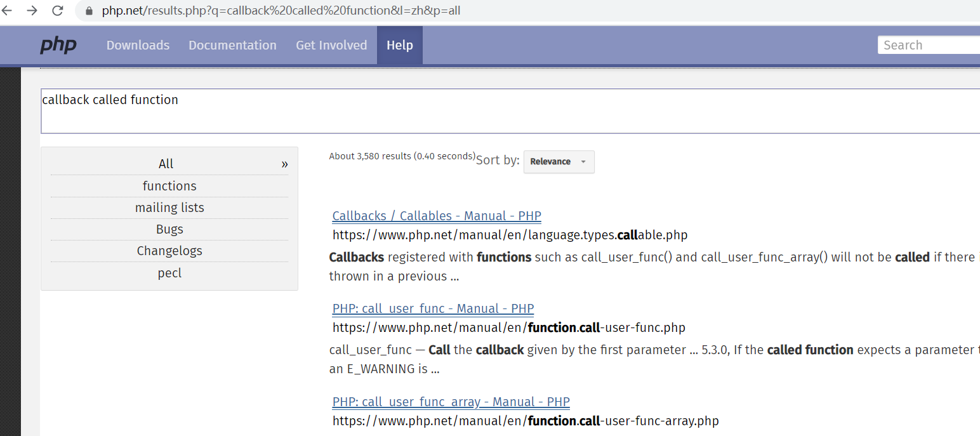The height and width of the screenshot is (436, 980).
Task: Filter results by pecl
Action: coord(169,273)
